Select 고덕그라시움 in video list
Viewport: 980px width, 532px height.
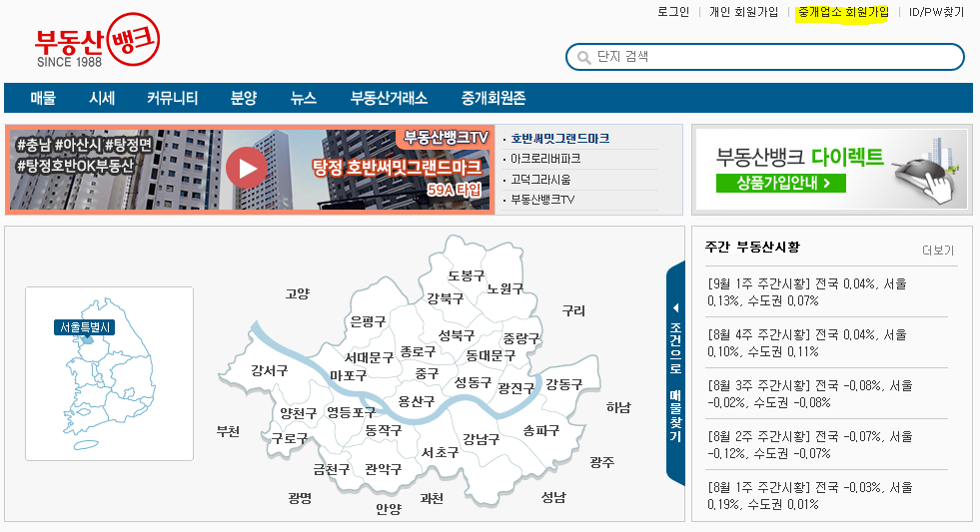pos(540,180)
